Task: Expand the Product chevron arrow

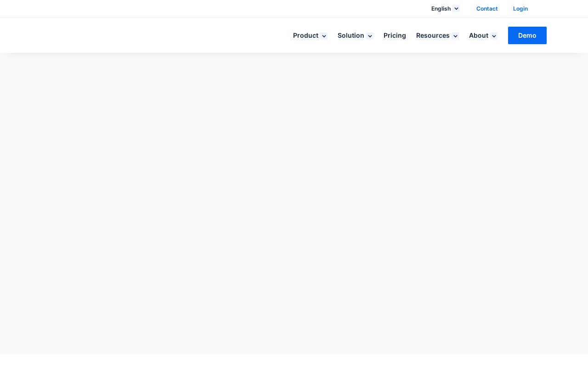Action: click(x=324, y=36)
